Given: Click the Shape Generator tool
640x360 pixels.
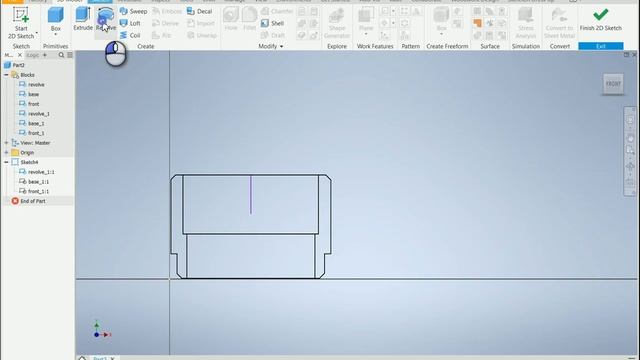Looking at the screenshot, I should [337, 23].
